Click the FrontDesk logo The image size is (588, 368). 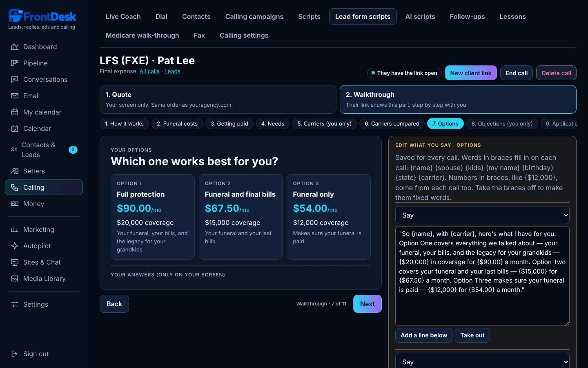click(42, 16)
